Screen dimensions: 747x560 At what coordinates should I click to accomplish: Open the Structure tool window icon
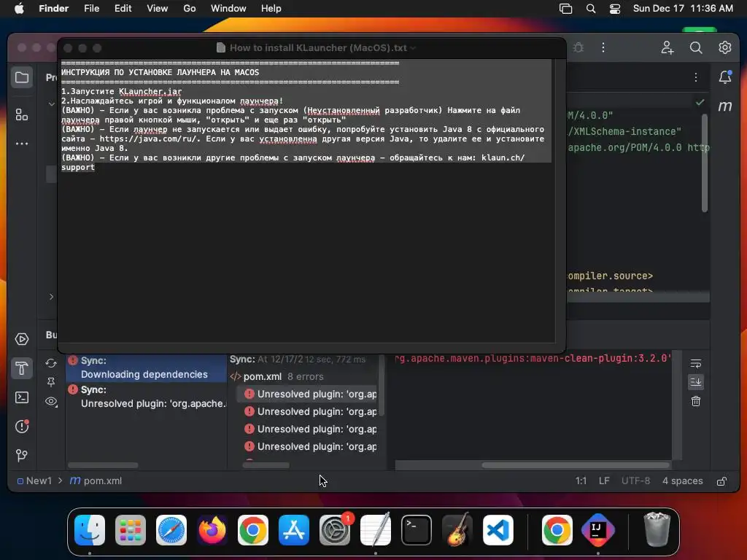(x=22, y=114)
